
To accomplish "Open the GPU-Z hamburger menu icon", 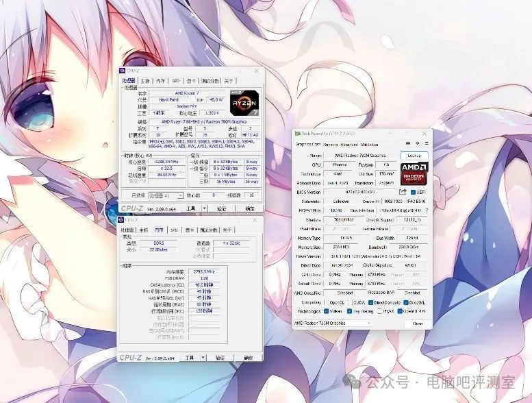I will point(427,144).
